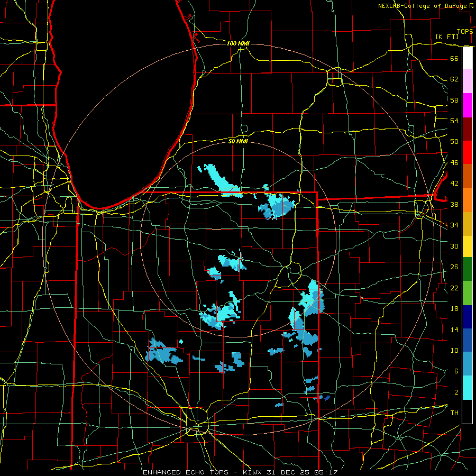Click the light blue legend swatch
Screen dimensions: 476x476
point(467,363)
